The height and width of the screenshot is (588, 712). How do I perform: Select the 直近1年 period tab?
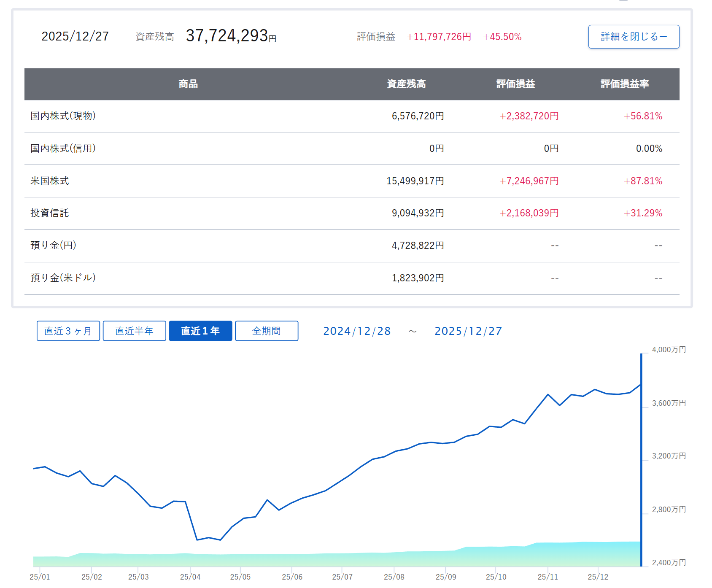(200, 331)
